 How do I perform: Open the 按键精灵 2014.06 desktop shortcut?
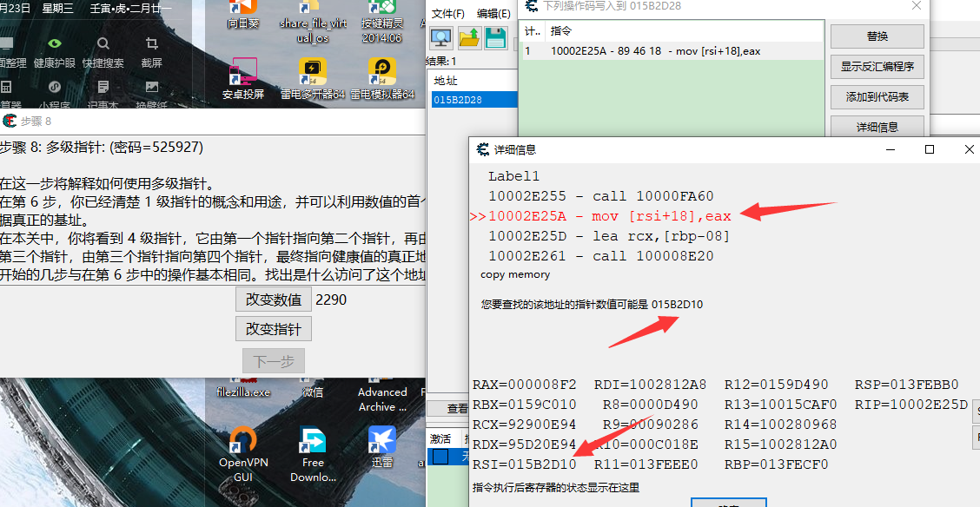tap(382, 21)
